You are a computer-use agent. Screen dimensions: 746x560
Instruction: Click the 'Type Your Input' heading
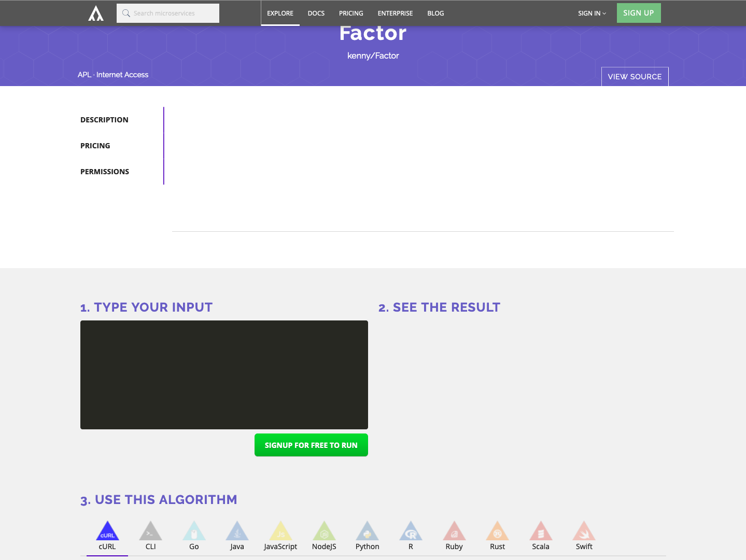(x=147, y=307)
